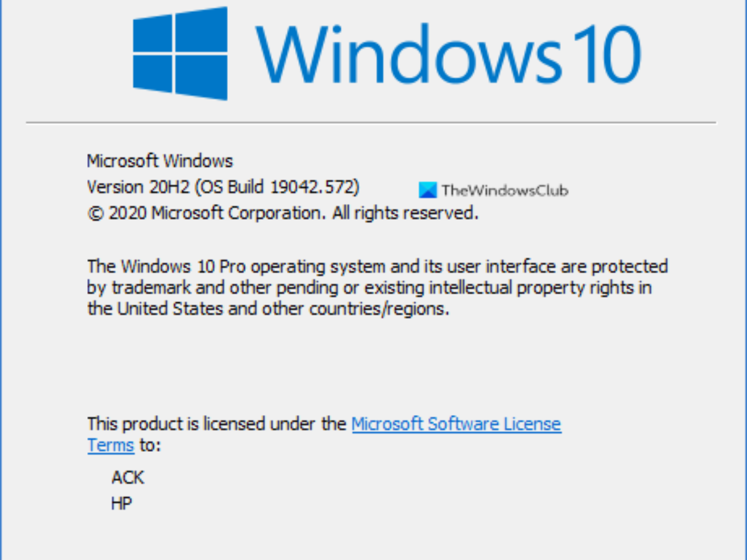Click the Windows 10 Pro operating system line
Image resolution: width=747 pixels, height=560 pixels.
pos(377,266)
